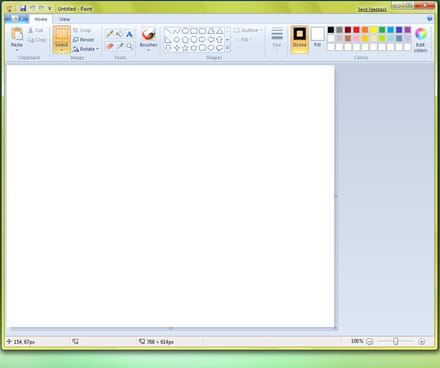The image size is (440, 368).
Task: Choose the Oval shape
Action: pos(185,31)
